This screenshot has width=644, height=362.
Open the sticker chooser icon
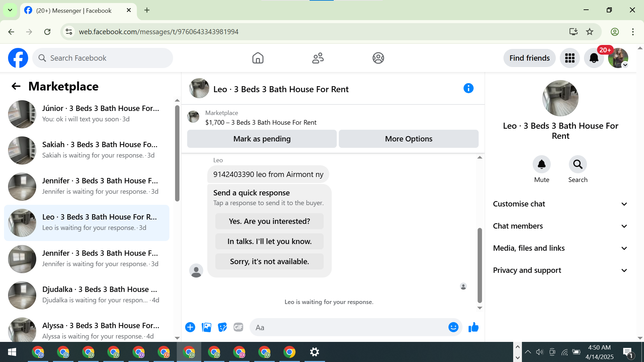coord(222,327)
